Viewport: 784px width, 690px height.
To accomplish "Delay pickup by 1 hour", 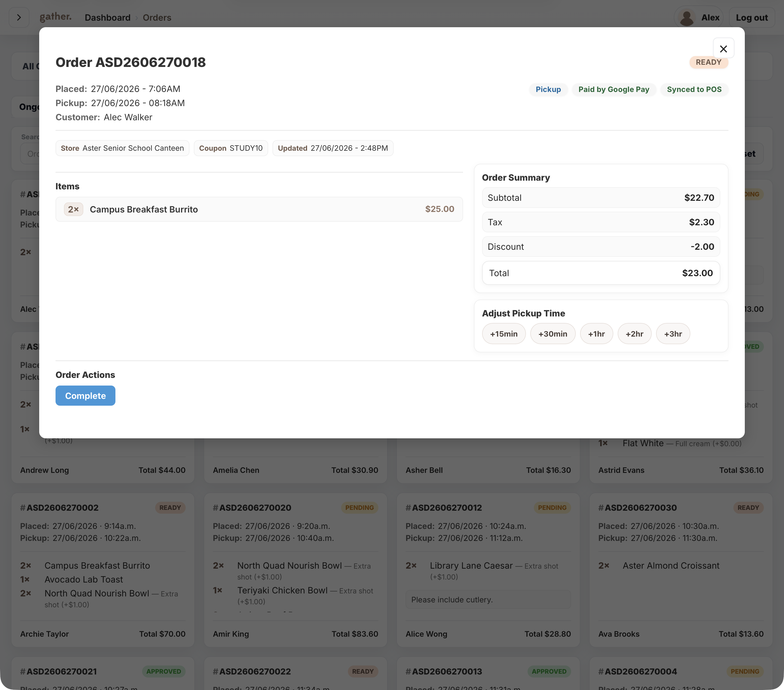I will [596, 334].
